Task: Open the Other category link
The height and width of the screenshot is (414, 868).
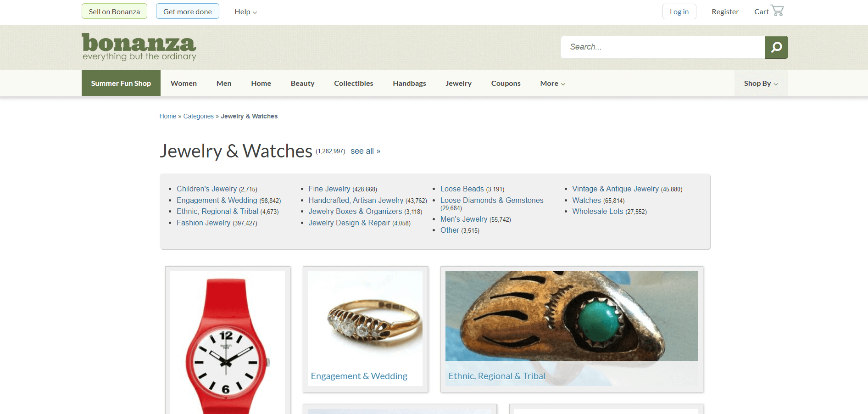Action: (x=450, y=230)
